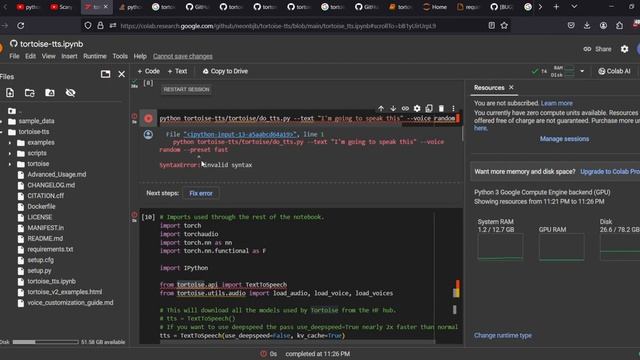The width and height of the screenshot is (640, 360).
Task: Open the cell's more options menu
Action: [453, 109]
